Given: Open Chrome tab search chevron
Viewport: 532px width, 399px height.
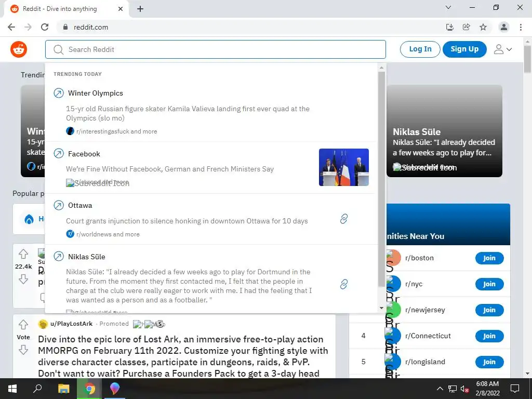Looking at the screenshot, I should coord(448,7).
